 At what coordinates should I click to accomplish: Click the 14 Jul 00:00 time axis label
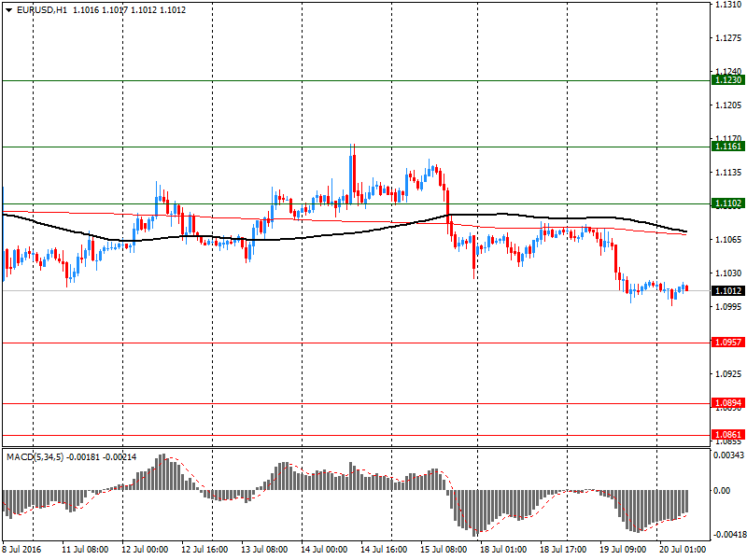[324, 550]
